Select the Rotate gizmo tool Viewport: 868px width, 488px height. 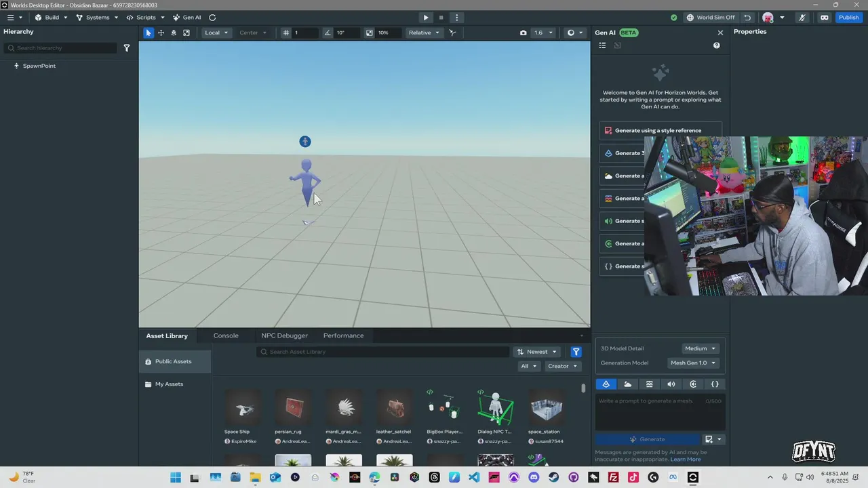tap(174, 33)
